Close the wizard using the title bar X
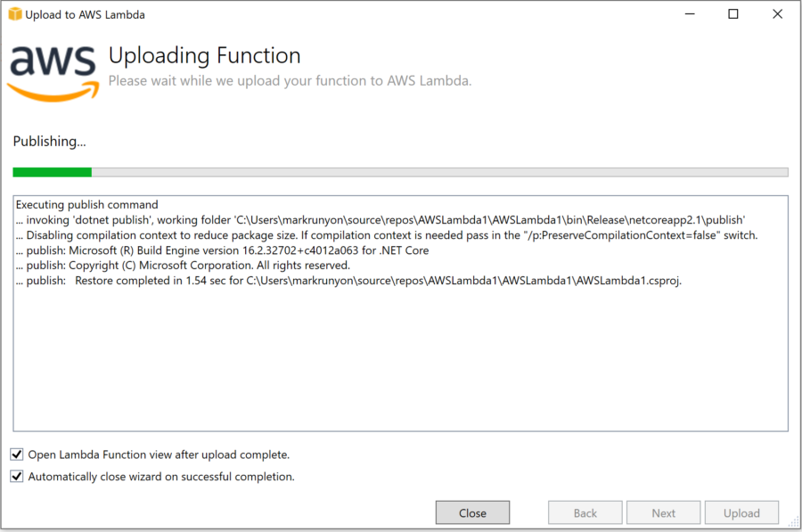 [x=777, y=14]
